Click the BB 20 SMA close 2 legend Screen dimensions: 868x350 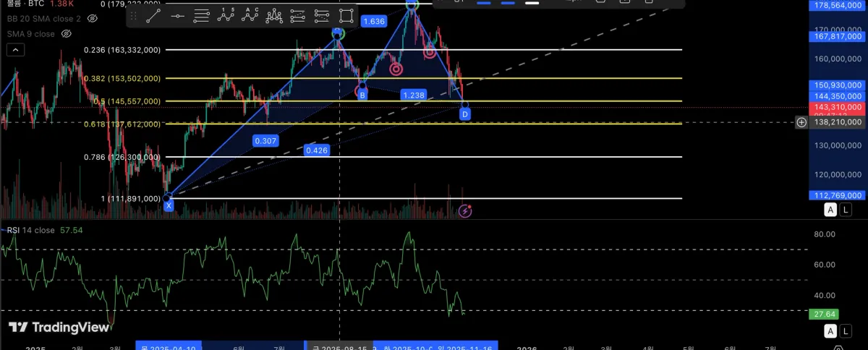(44, 17)
